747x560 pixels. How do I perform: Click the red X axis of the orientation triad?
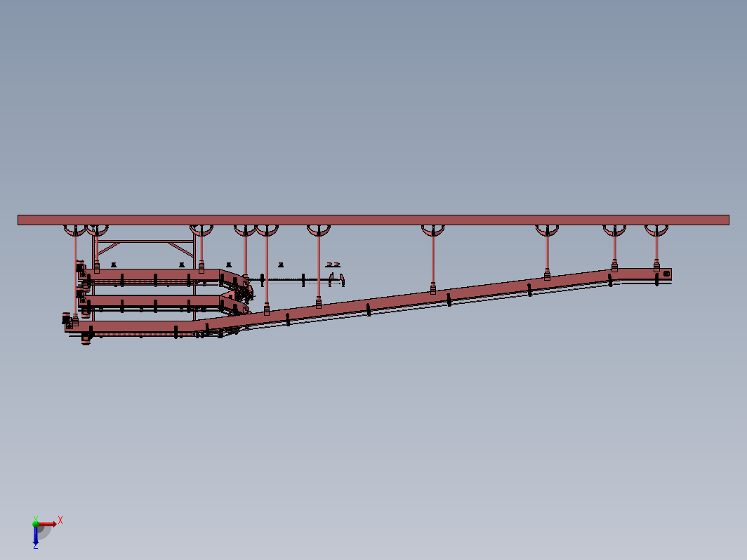click(x=48, y=524)
